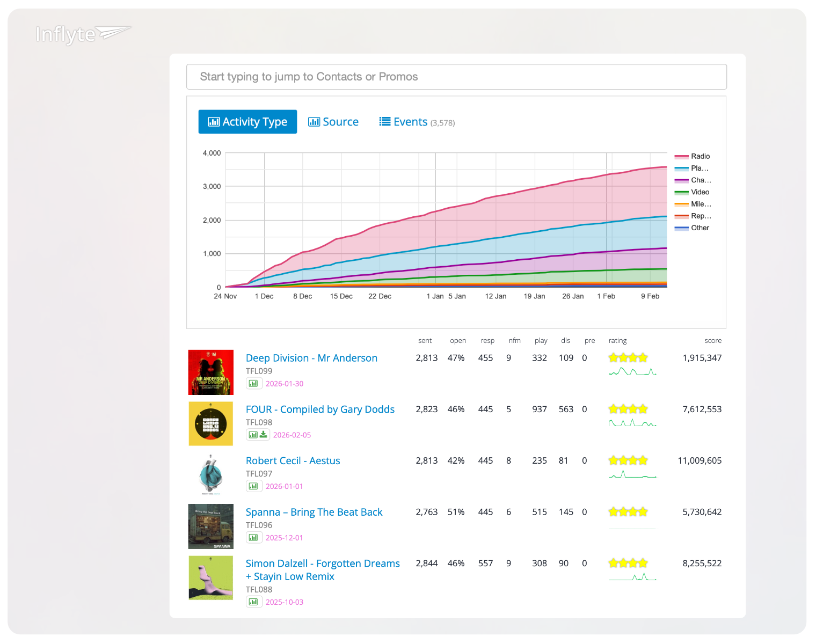Open the stats chart icon for Robert Cecil TFL097
This screenshot has width=816, height=644.
click(253, 486)
